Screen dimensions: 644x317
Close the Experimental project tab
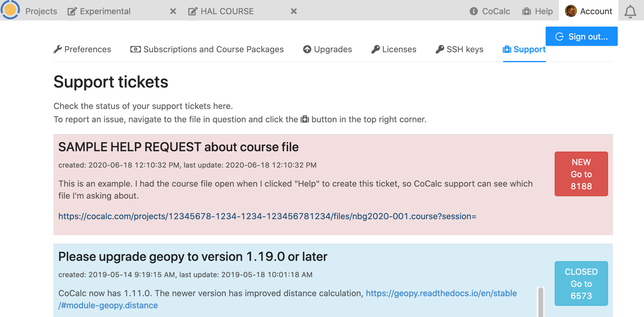click(173, 11)
